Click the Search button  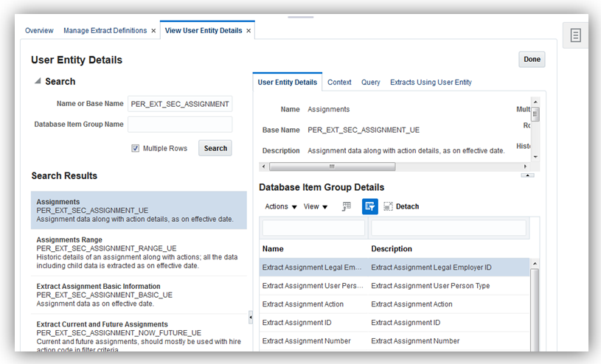coord(215,148)
